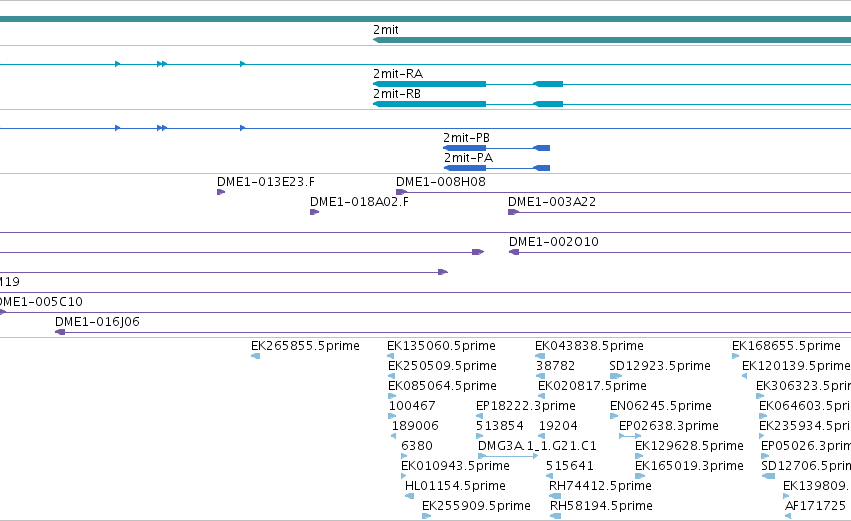Select the EP05026.3prime EST label
The width and height of the screenshot is (851, 521).
[806, 446]
